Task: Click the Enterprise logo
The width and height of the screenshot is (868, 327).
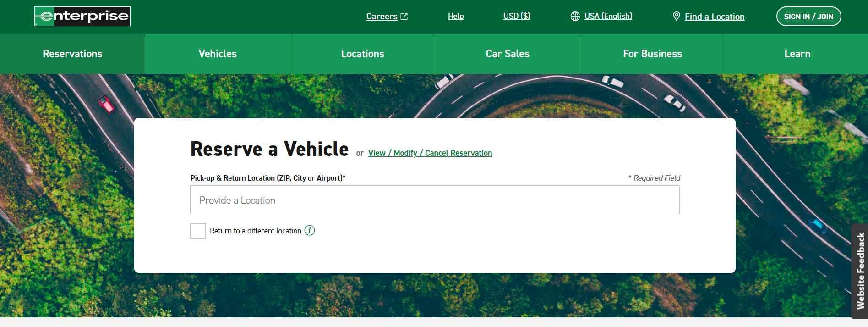Action: [82, 17]
